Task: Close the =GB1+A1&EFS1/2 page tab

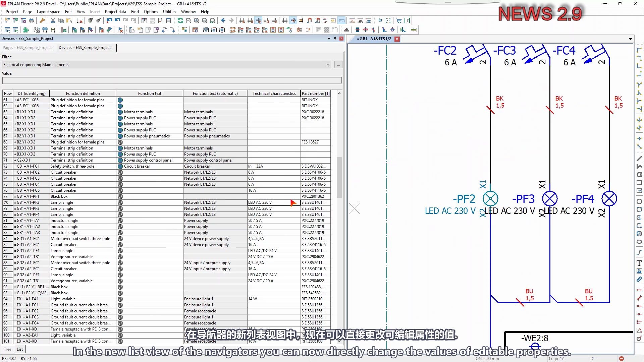Action: 397,39
